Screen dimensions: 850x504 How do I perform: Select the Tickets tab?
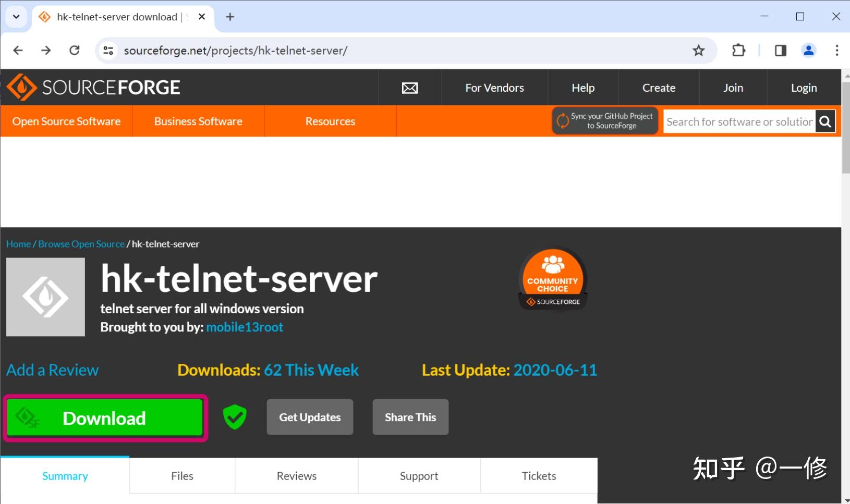[x=539, y=475]
